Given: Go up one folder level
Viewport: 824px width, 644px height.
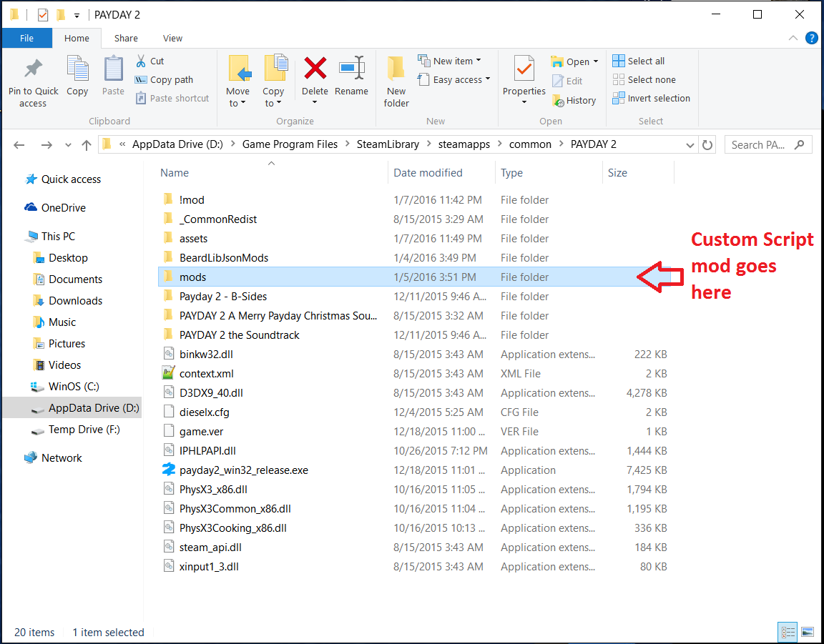Looking at the screenshot, I should point(86,145).
